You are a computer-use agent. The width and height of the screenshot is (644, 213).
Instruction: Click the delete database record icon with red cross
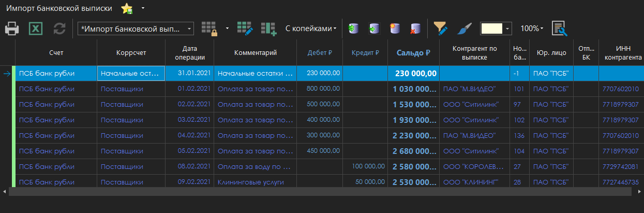pyautogui.click(x=415, y=29)
